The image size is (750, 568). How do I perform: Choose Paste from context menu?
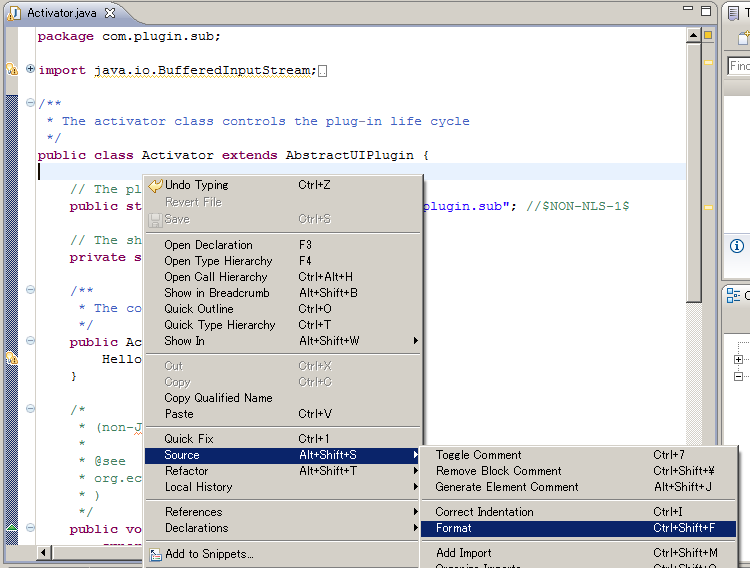[x=283, y=414]
